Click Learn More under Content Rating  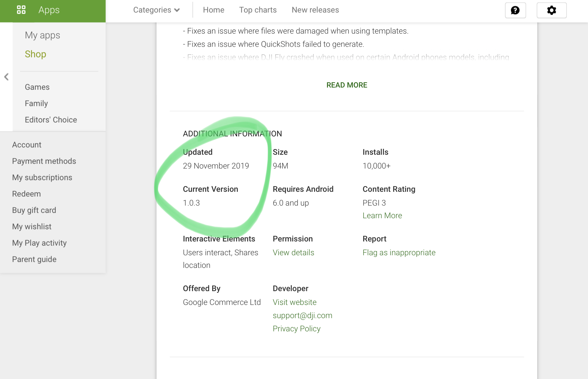click(x=382, y=216)
